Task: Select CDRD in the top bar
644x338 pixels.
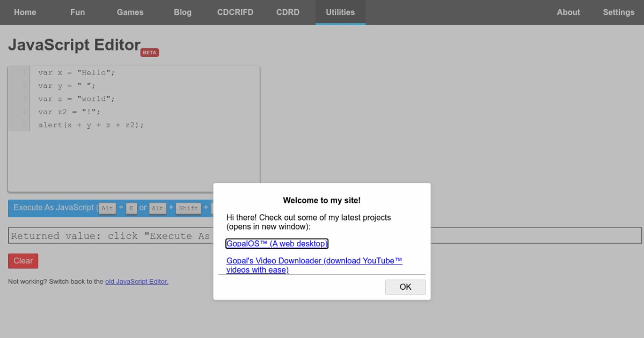Action: 288,12
